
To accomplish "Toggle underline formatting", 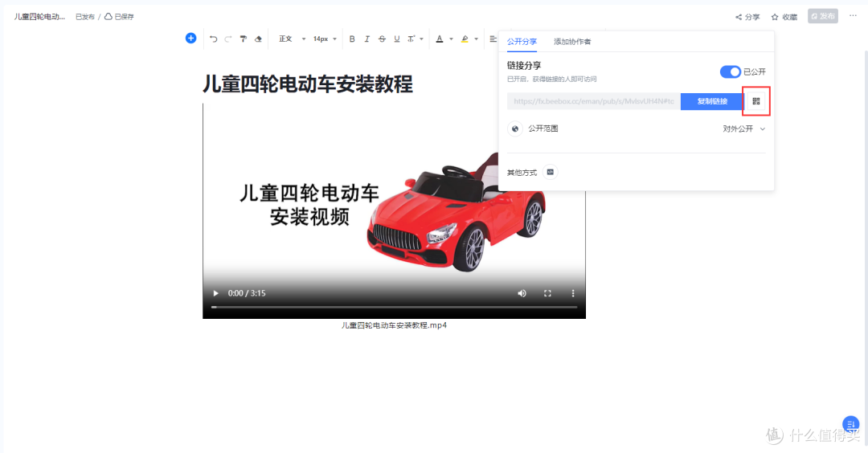I will 397,39.
